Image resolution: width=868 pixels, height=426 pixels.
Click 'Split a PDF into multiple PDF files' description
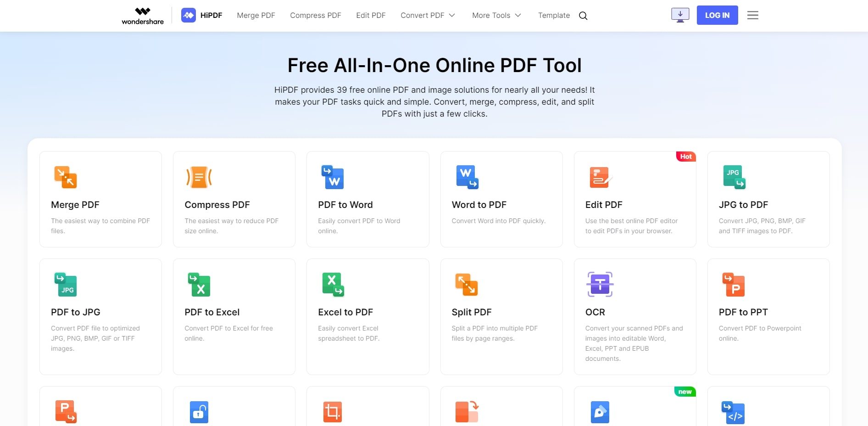click(495, 333)
